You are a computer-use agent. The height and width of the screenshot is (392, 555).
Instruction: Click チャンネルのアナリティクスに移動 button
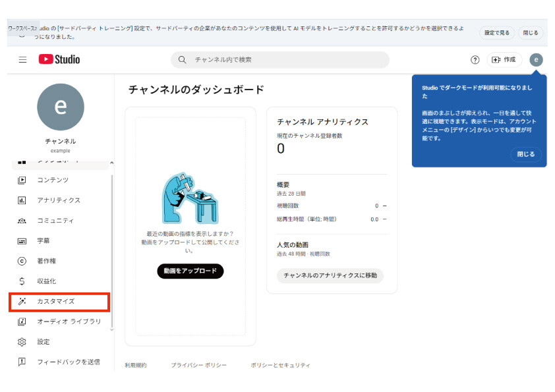[330, 275]
